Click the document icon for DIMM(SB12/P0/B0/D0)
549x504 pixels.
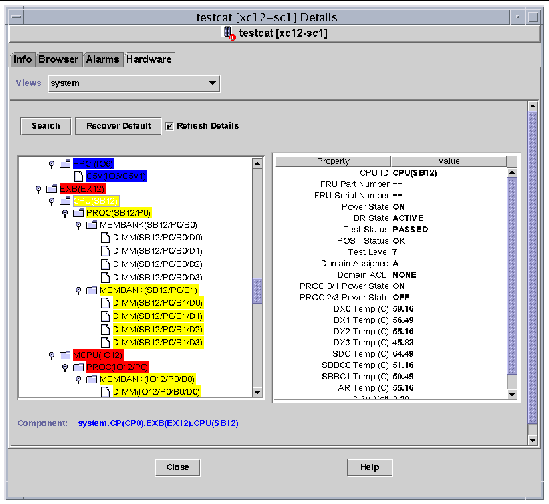[x=105, y=237]
